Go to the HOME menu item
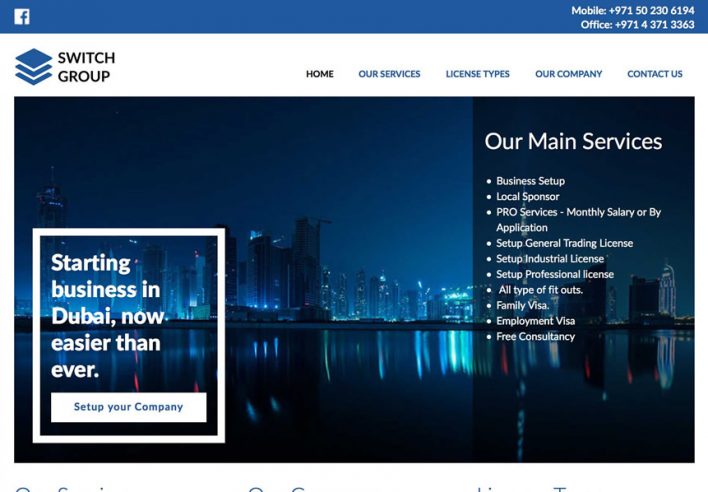This screenshot has height=492, width=708. 320,74
